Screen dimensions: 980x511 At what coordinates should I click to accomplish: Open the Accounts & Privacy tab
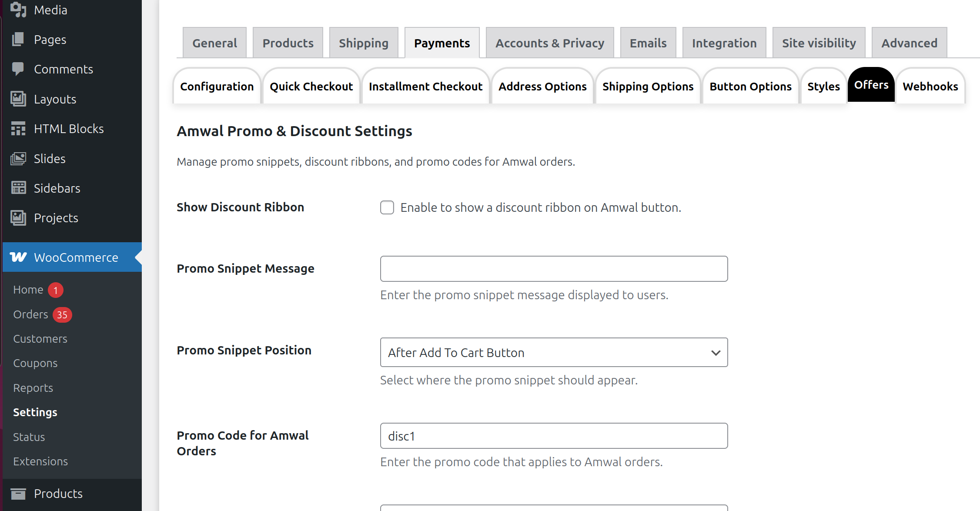click(x=549, y=43)
